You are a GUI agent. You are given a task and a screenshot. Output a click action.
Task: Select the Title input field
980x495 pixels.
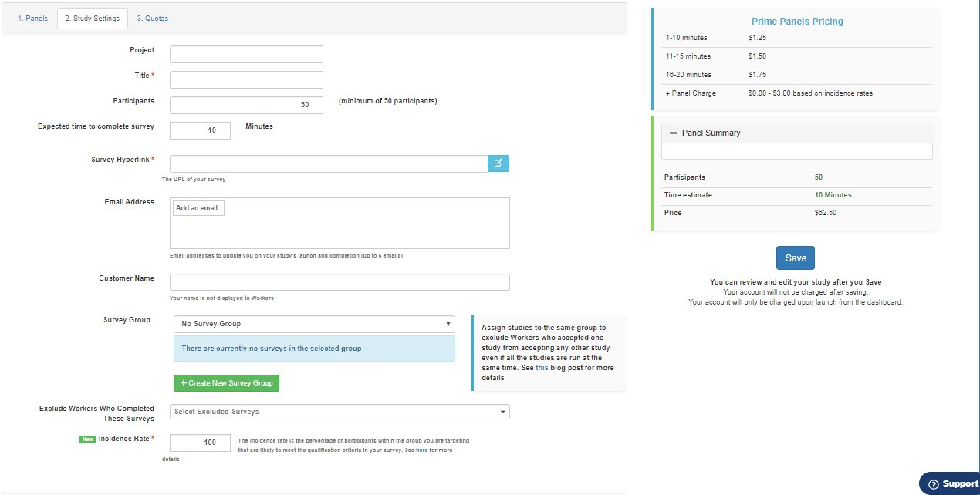(x=245, y=79)
